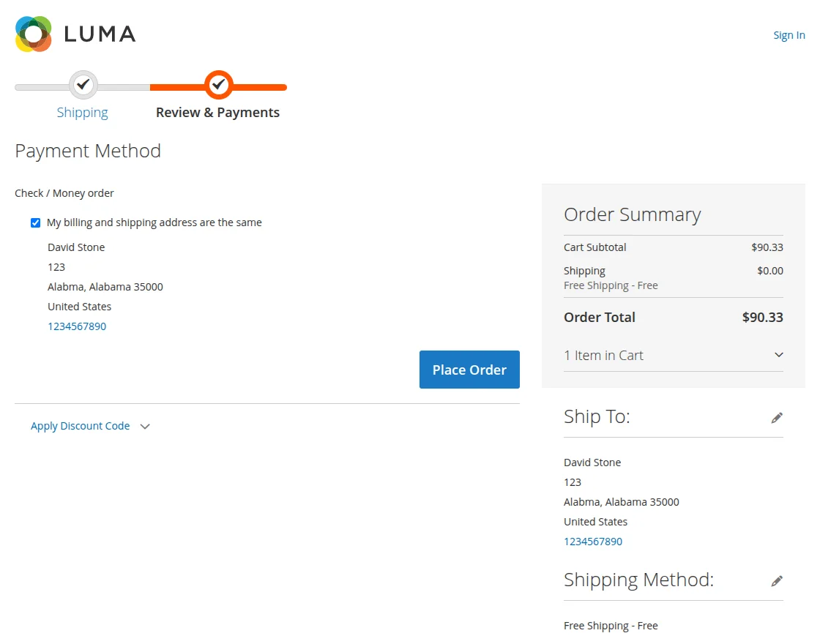Click the phone number under the billing address
This screenshot has width=820, height=644.
[x=77, y=326]
